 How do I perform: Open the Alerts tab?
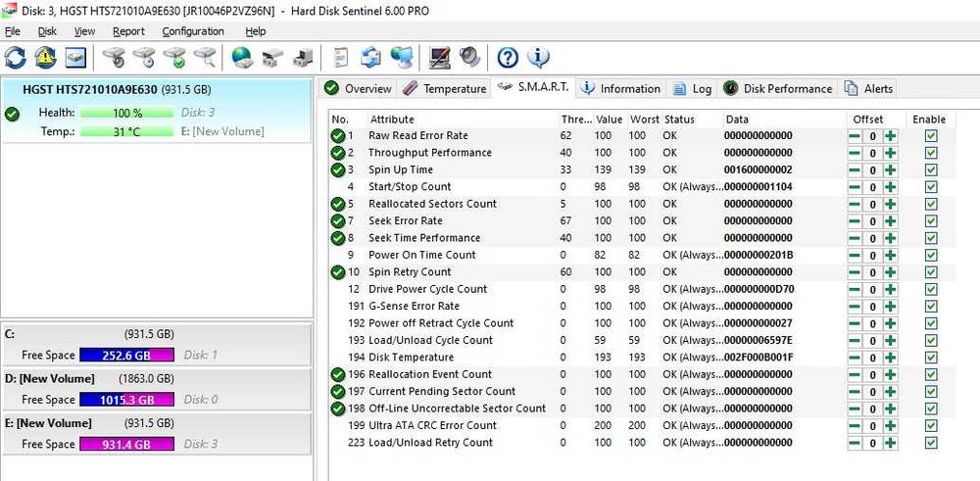pyautogui.click(x=868, y=89)
